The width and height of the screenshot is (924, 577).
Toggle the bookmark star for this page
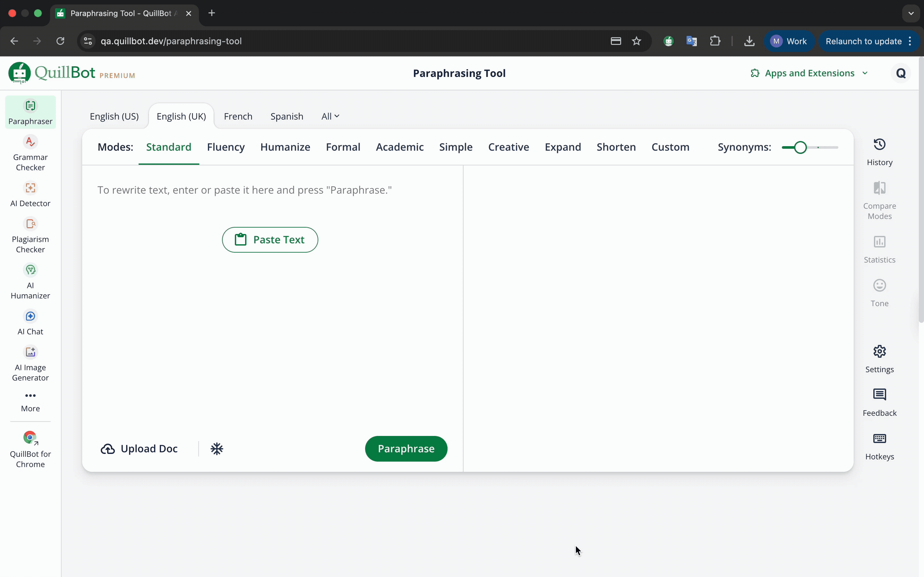(x=637, y=41)
